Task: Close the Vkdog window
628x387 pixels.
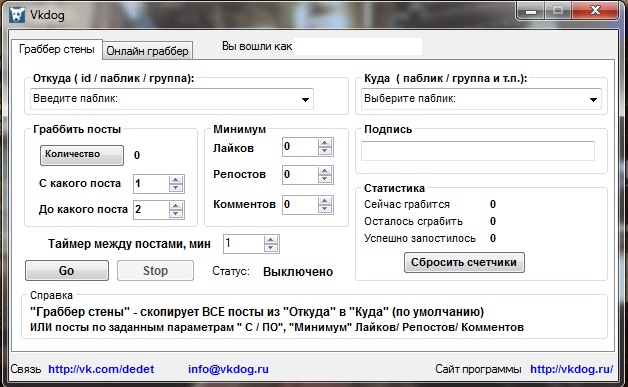Action: coord(595,11)
